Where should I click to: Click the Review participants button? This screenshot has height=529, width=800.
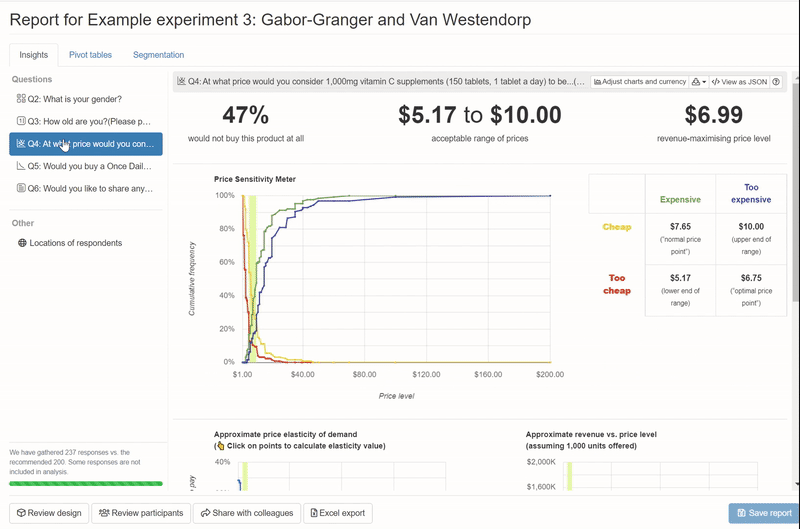click(x=141, y=513)
